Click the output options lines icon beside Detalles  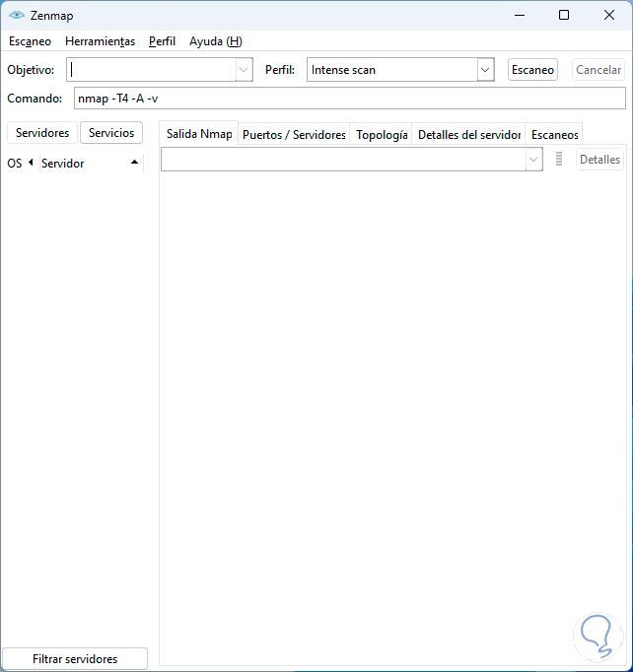(559, 159)
